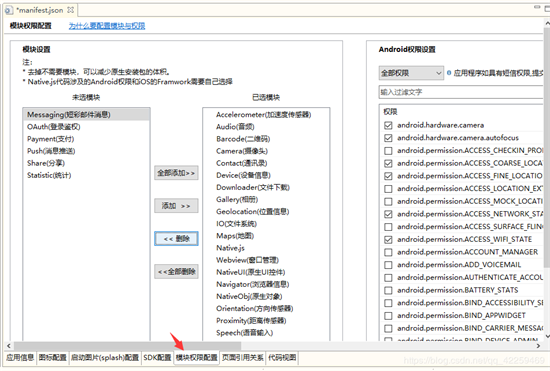
Task: Select Push(消息推送) module
Action: (x=86, y=151)
